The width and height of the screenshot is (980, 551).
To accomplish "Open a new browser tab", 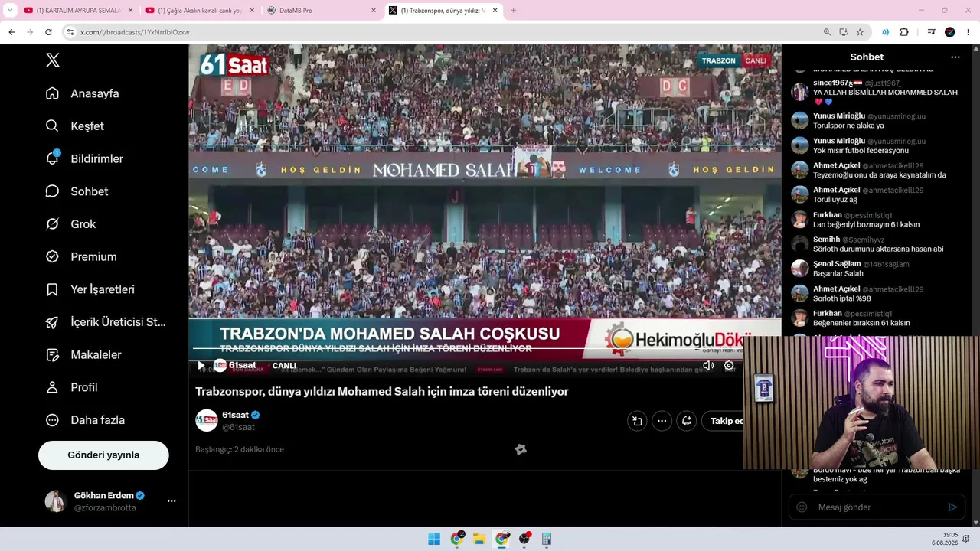I will click(x=513, y=11).
